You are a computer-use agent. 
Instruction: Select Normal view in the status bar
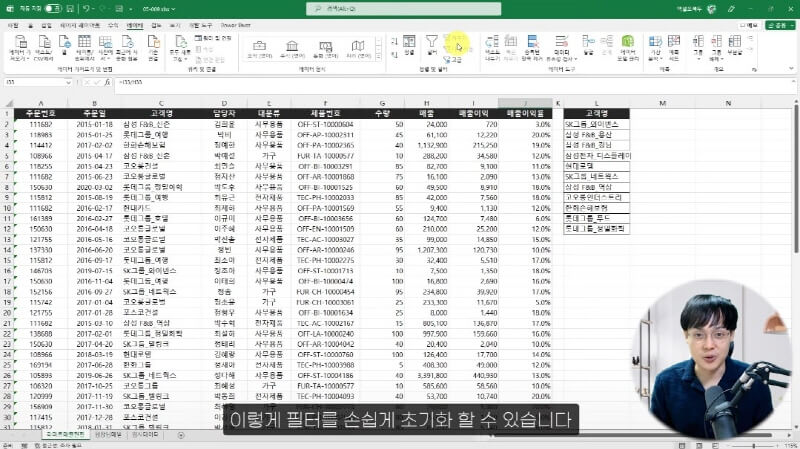tap(682, 445)
